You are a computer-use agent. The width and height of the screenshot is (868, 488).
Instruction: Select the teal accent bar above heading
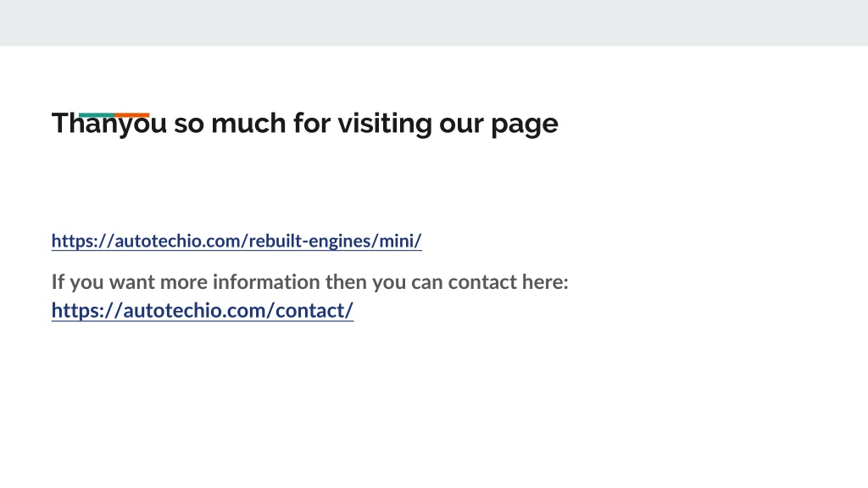tap(97, 115)
